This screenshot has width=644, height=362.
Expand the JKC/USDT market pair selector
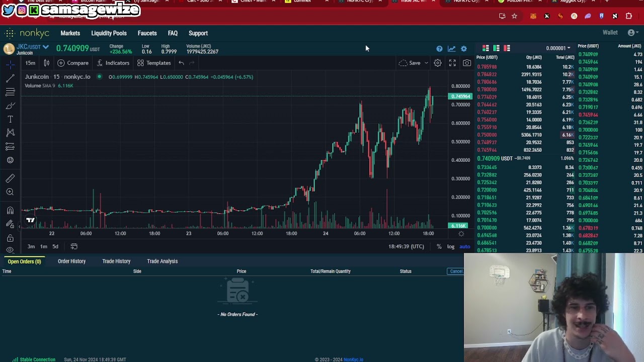[x=33, y=47]
